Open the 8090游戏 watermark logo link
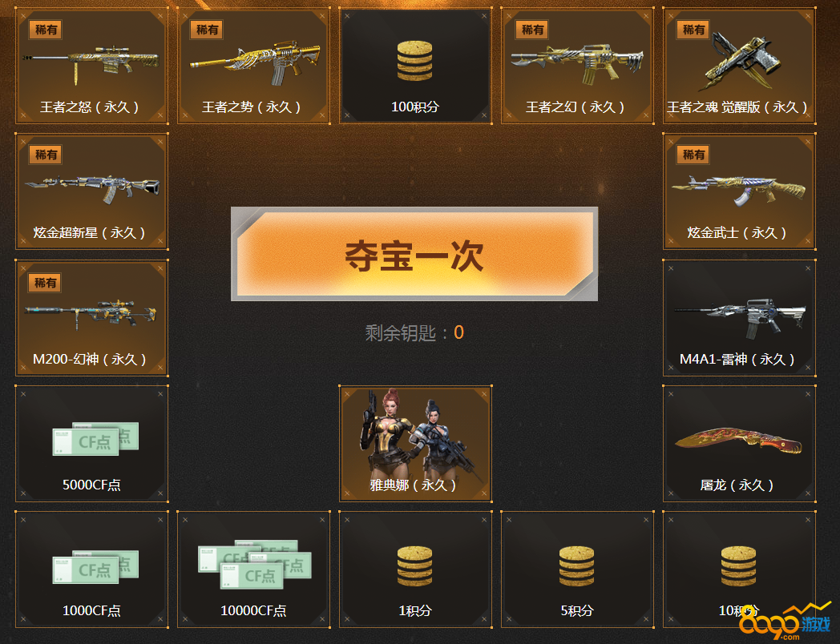The height and width of the screenshot is (644, 840). click(x=785, y=622)
